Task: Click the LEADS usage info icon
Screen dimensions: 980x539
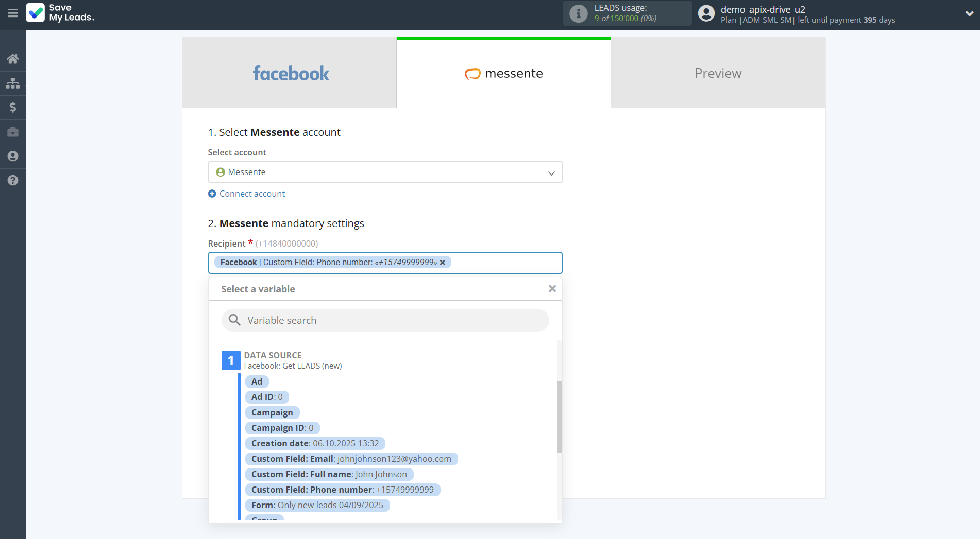Action: click(578, 13)
